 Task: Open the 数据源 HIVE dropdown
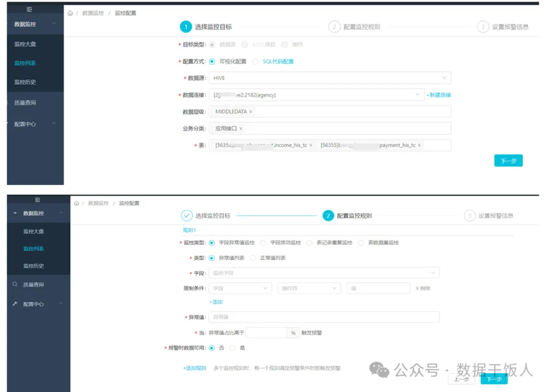coord(330,78)
